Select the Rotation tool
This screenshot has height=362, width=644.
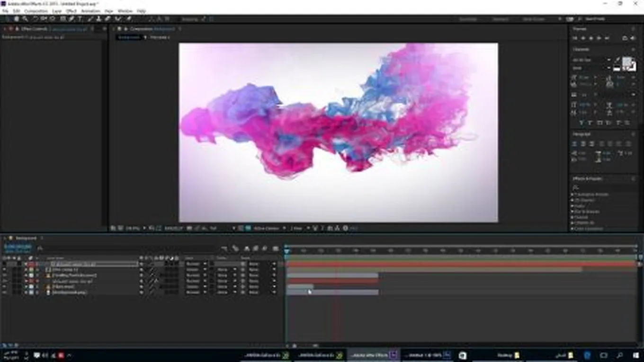click(x=36, y=19)
